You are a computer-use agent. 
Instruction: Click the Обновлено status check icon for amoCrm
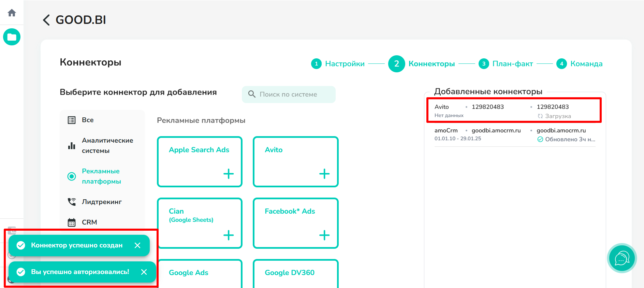tap(540, 139)
